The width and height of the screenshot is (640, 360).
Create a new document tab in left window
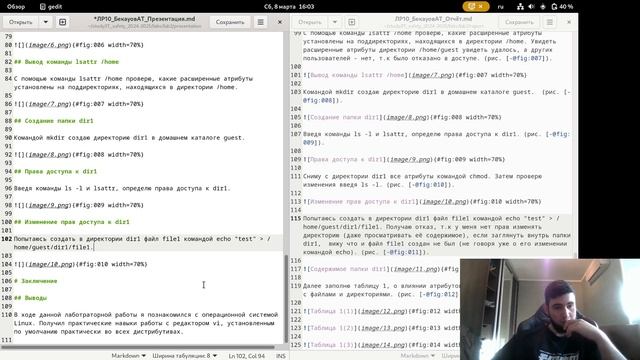(x=62, y=22)
